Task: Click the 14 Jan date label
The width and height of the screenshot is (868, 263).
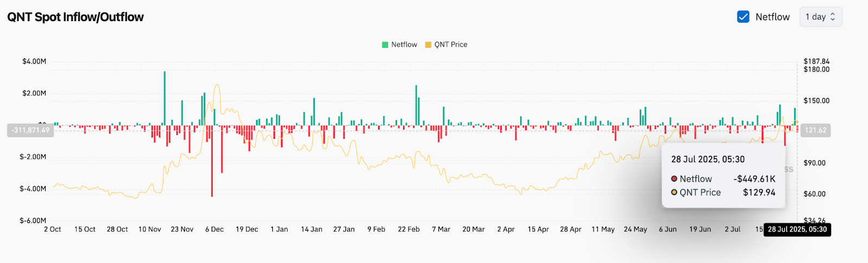Action: 312,229
